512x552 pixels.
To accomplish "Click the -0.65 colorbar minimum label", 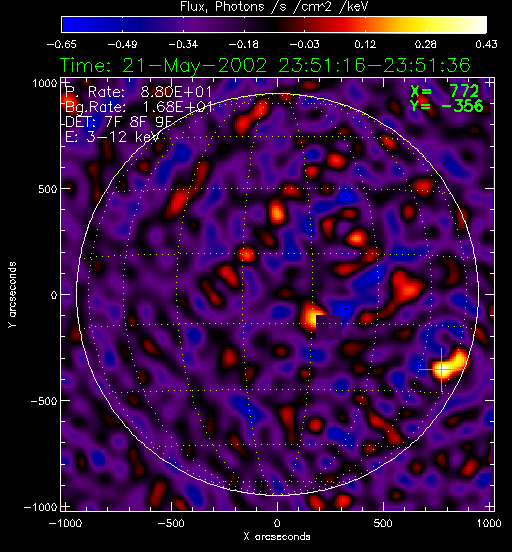I will point(62,44).
